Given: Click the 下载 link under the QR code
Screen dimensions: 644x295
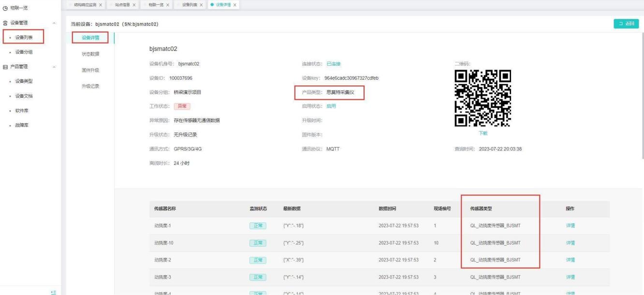Looking at the screenshot, I should click(483, 133).
